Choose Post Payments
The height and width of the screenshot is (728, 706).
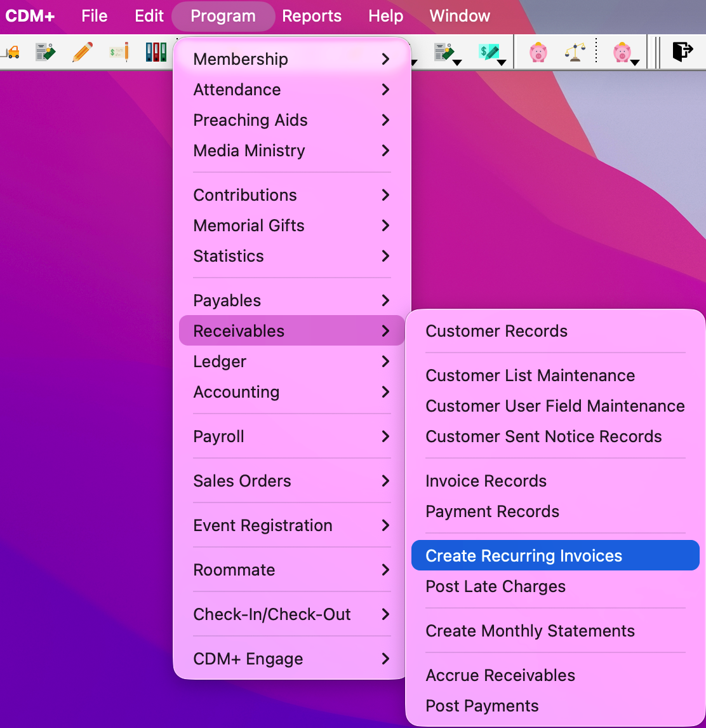point(555,706)
